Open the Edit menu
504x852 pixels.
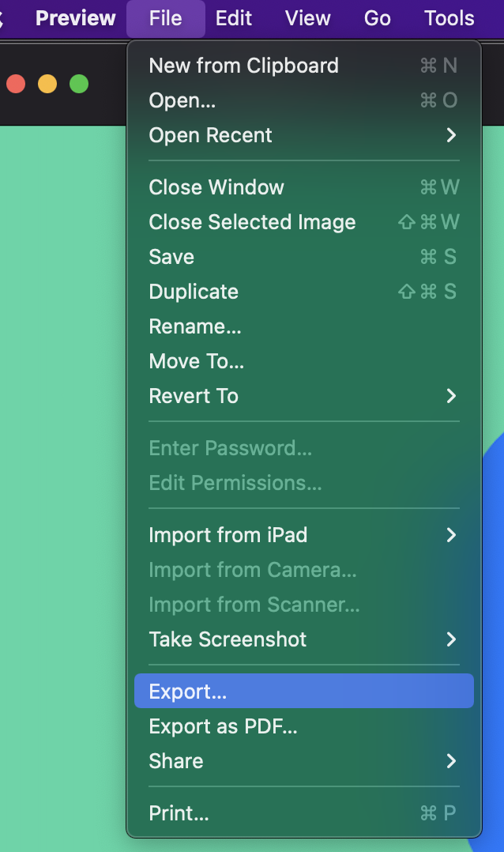click(x=234, y=18)
